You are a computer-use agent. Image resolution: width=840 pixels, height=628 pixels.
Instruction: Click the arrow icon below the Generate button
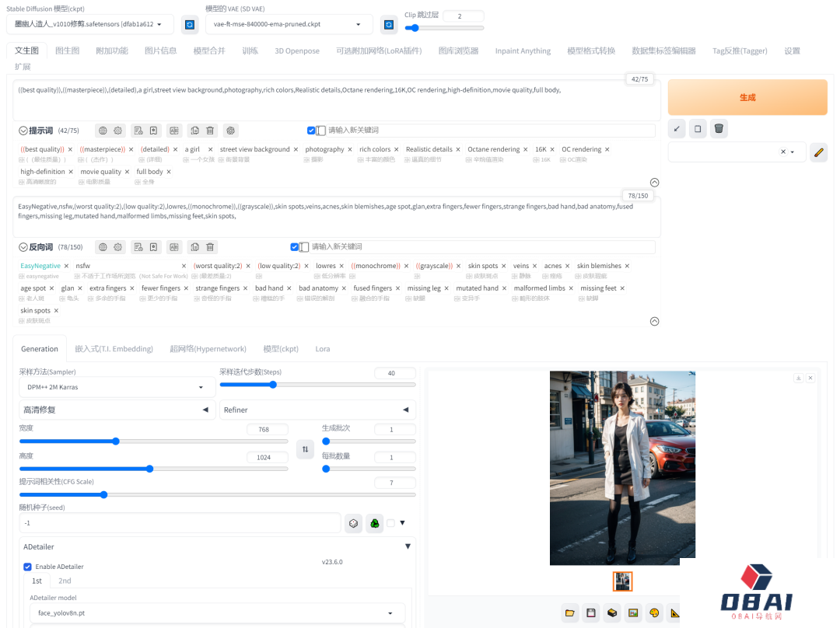(x=677, y=128)
